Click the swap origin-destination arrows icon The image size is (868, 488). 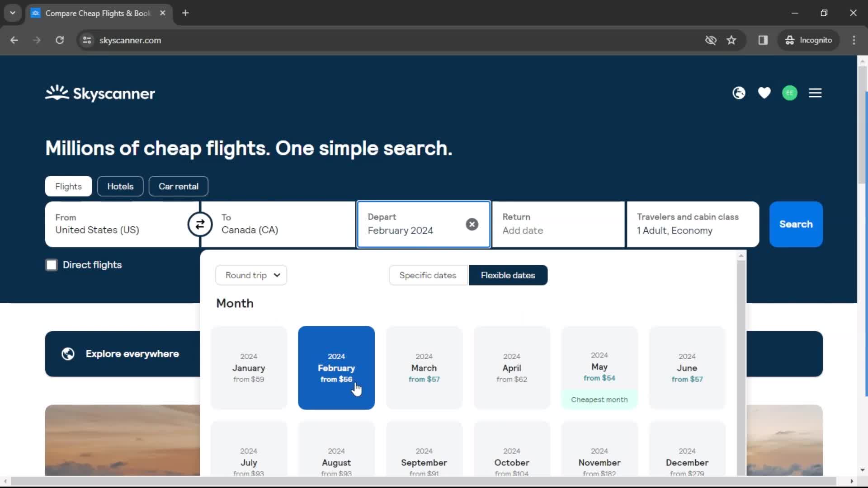point(200,224)
